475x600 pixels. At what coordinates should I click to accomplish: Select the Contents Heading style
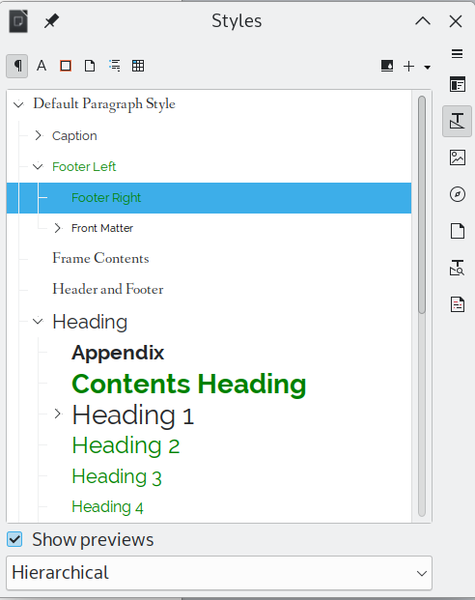[x=189, y=384]
